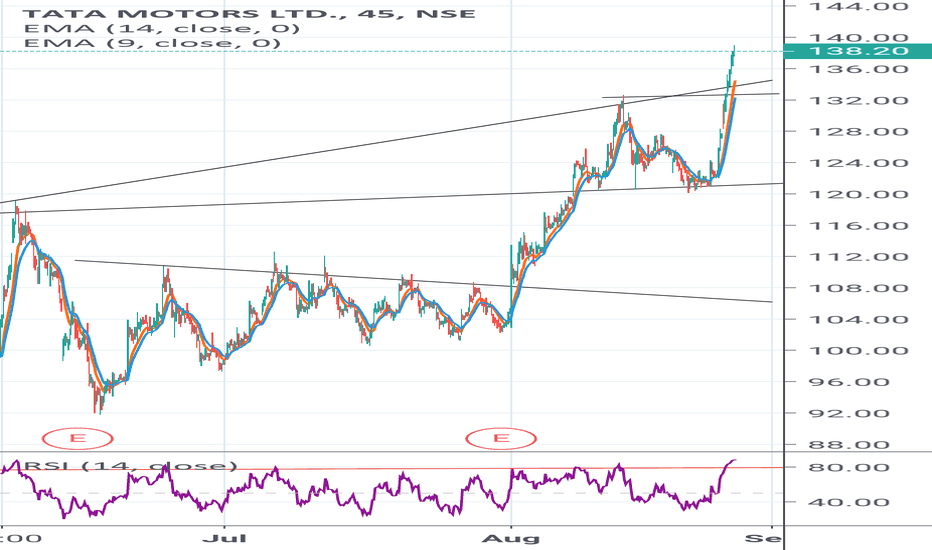Click the 116.00 price axis label
The height and width of the screenshot is (550, 932).
click(859, 225)
